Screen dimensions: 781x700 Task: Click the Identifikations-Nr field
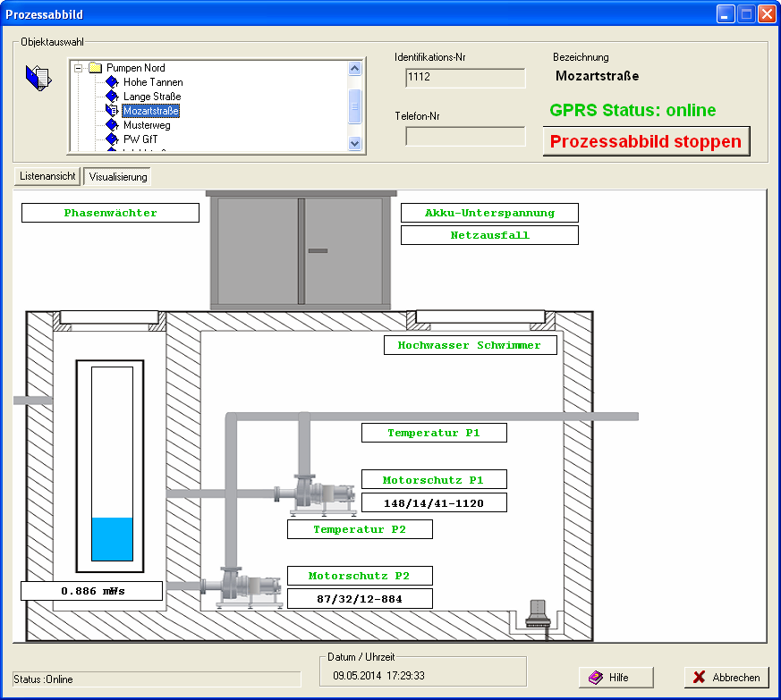coord(464,78)
